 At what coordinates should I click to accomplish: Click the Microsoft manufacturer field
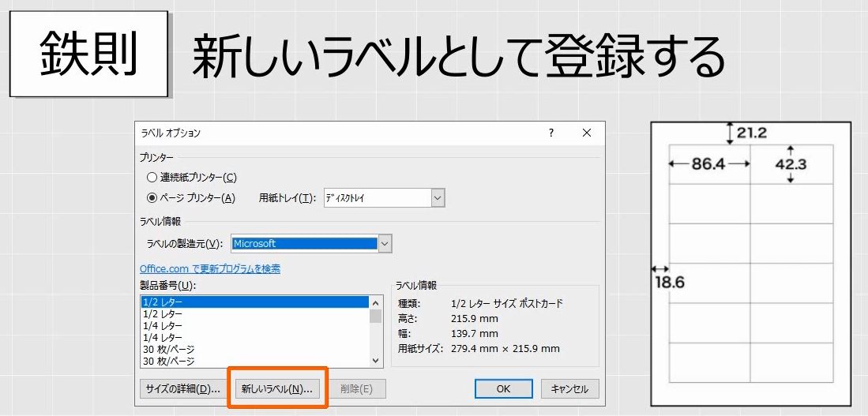point(304,243)
